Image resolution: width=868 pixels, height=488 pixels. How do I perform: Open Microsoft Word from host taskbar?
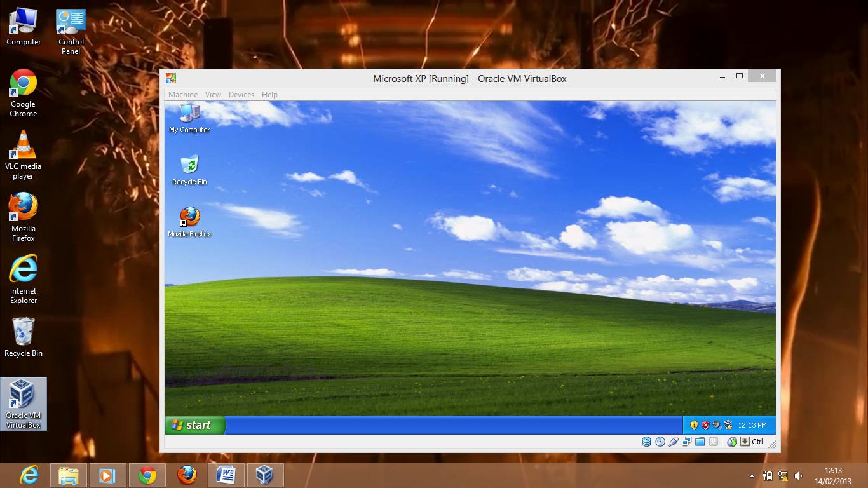point(226,475)
